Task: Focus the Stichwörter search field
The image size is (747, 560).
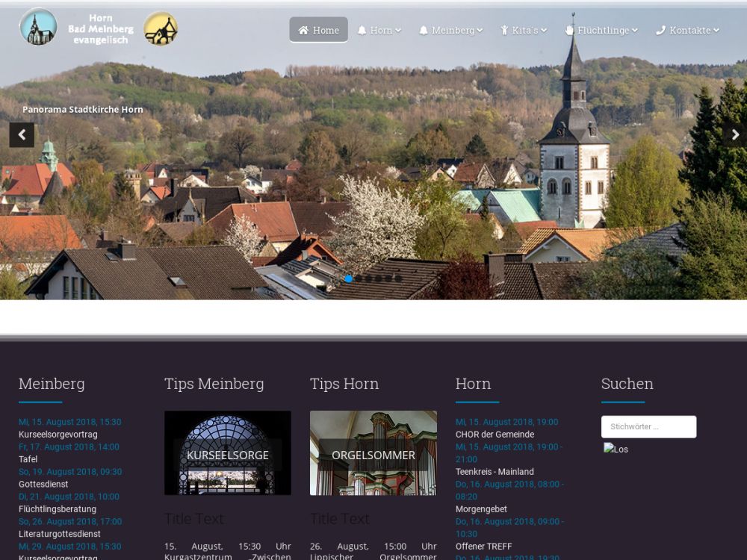Action: coord(648,427)
